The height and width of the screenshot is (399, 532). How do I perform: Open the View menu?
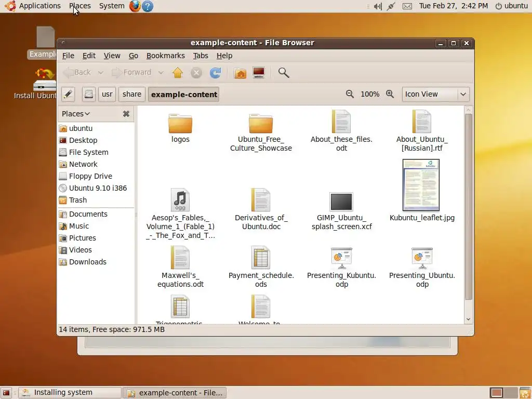pos(112,56)
